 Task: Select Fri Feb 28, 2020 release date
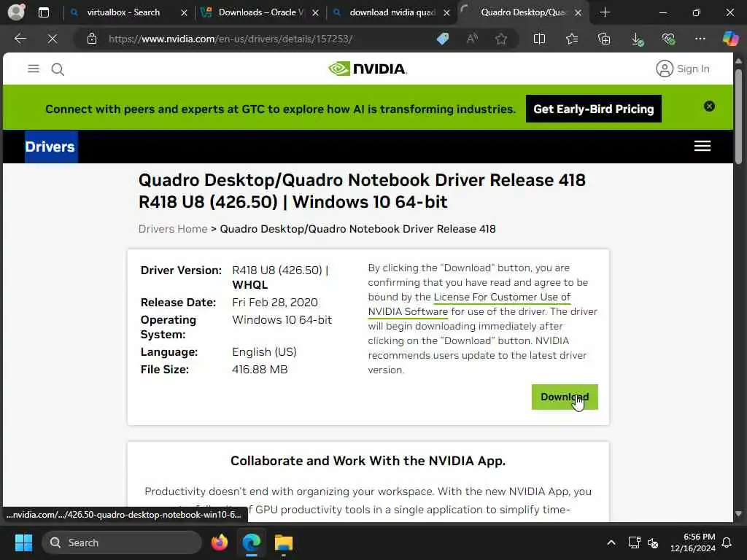point(275,303)
